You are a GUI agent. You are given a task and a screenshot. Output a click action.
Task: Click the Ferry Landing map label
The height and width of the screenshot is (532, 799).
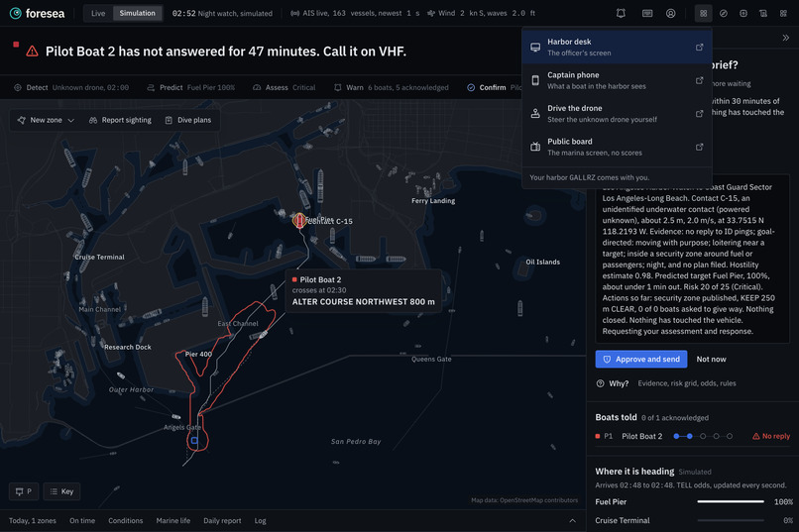point(433,200)
